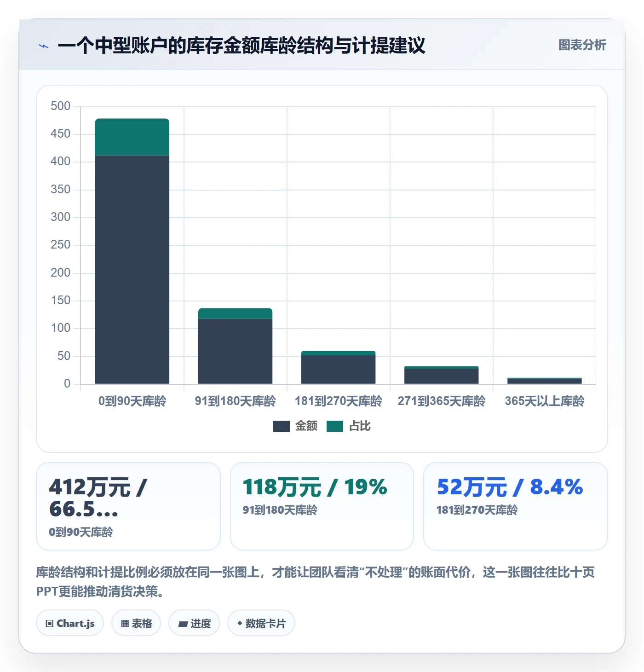This screenshot has height=672, width=644.
Task: Click the description paragraph starting 库龄结构和计提比例
Action: (x=316, y=582)
